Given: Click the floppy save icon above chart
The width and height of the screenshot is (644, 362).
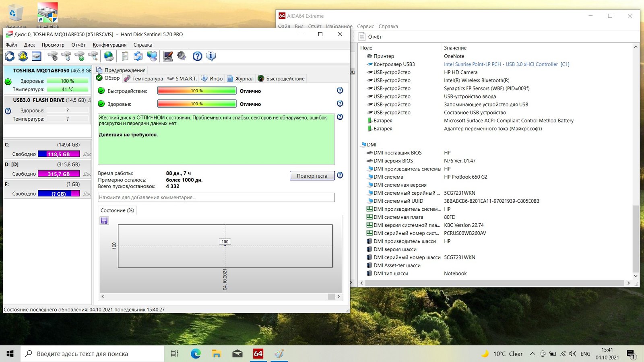Looking at the screenshot, I should tap(104, 220).
